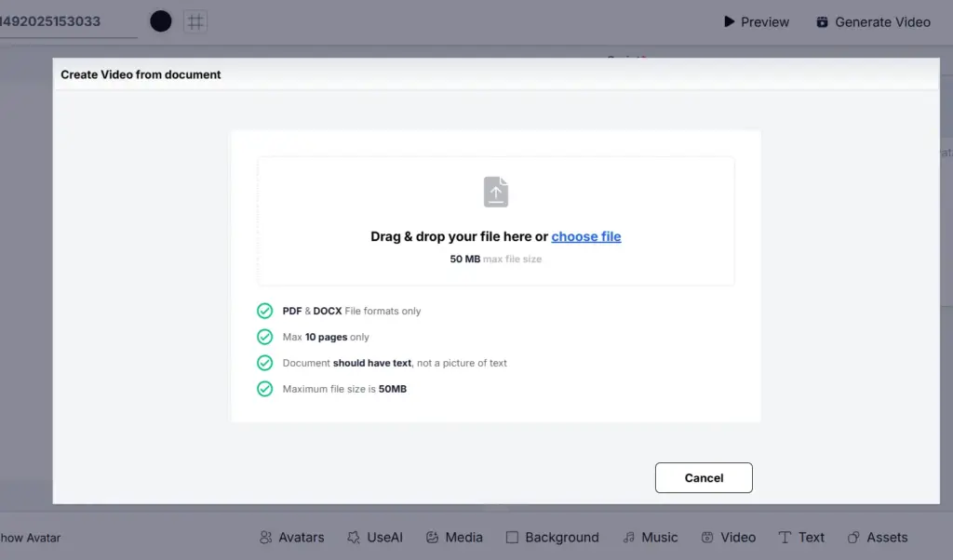Select the Text tool

pos(801,537)
